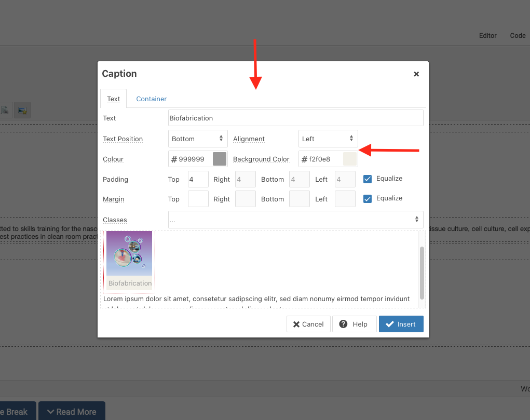The width and height of the screenshot is (530, 420).
Task: Click the Margin Left input field
Action: coord(345,199)
